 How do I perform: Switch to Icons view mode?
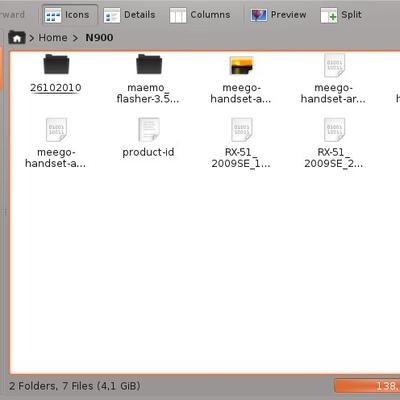click(x=70, y=15)
